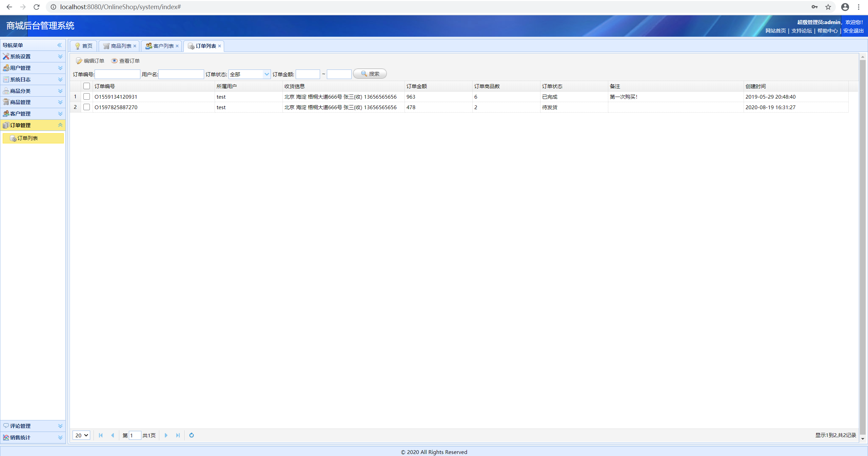Click the 查看订单 view order eye icon
The image size is (868, 456).
coord(115,61)
